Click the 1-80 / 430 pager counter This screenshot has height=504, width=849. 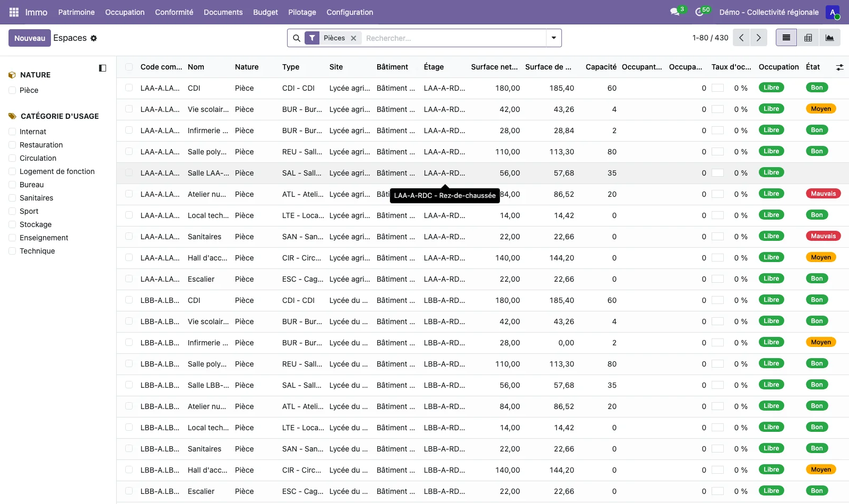(x=710, y=38)
